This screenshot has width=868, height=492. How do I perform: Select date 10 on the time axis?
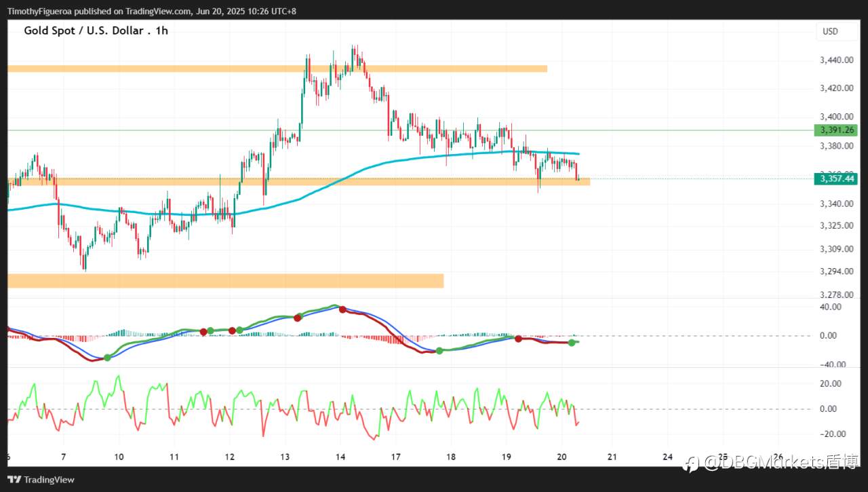[119, 457]
